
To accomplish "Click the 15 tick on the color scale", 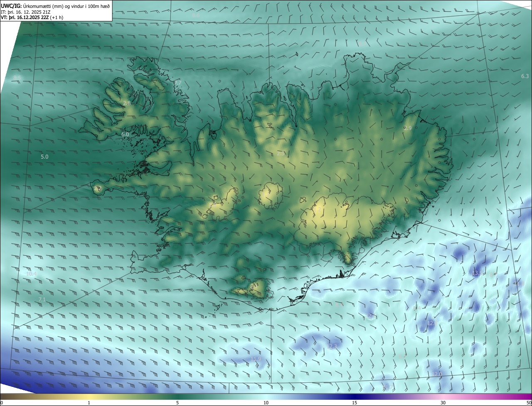I will (355, 403).
